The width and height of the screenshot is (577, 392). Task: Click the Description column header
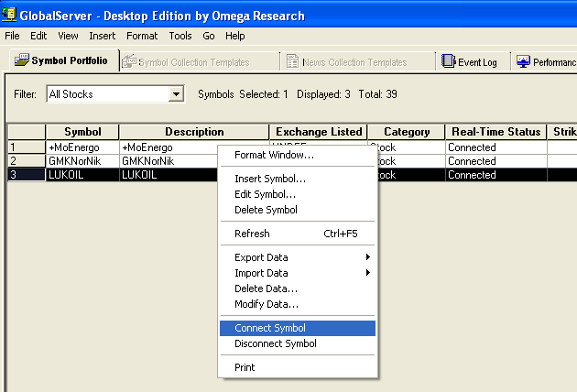(x=194, y=132)
